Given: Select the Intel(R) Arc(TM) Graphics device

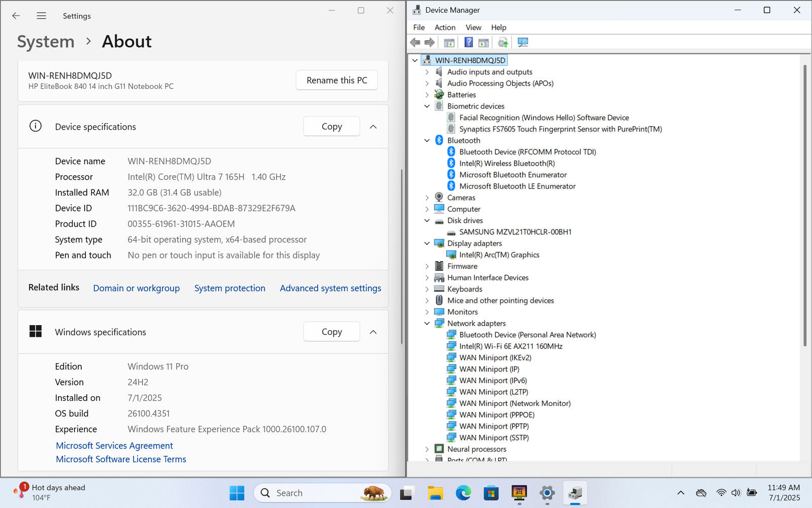Looking at the screenshot, I should click(x=499, y=255).
